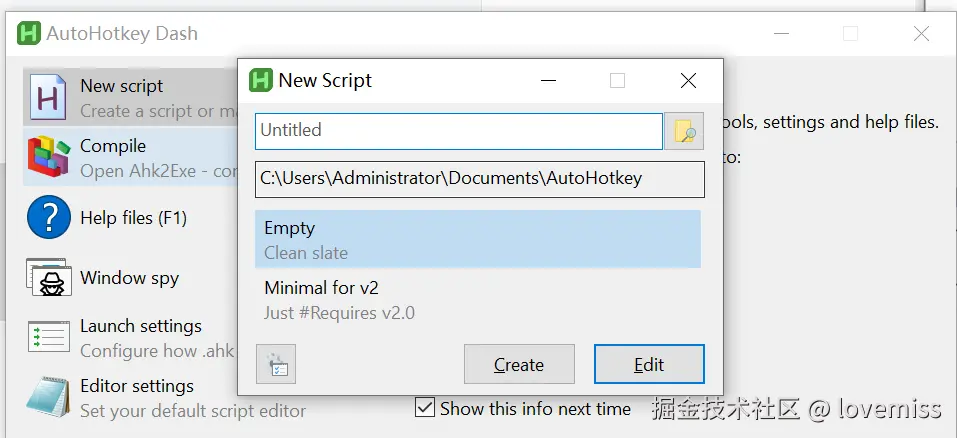
Task: Open the Compile Ahk2Exe icon
Action: pos(48,157)
